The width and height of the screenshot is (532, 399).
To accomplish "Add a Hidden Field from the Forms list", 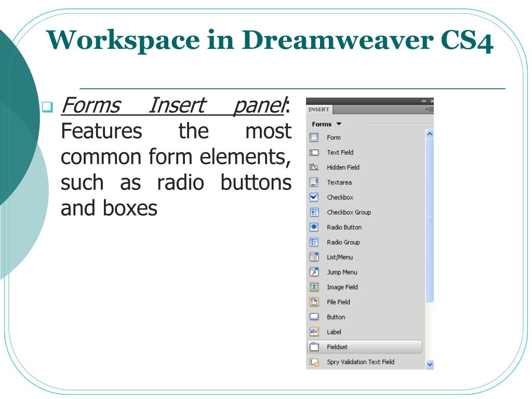I will 334,167.
